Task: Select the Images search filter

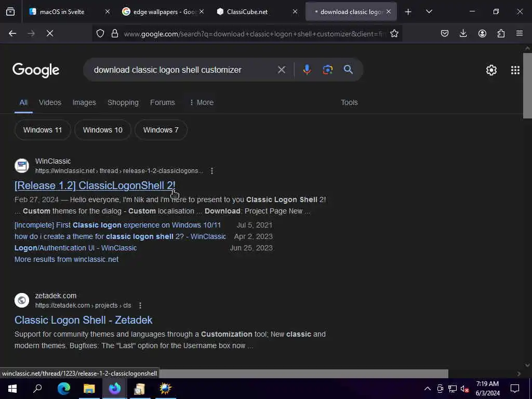Action: point(84,102)
